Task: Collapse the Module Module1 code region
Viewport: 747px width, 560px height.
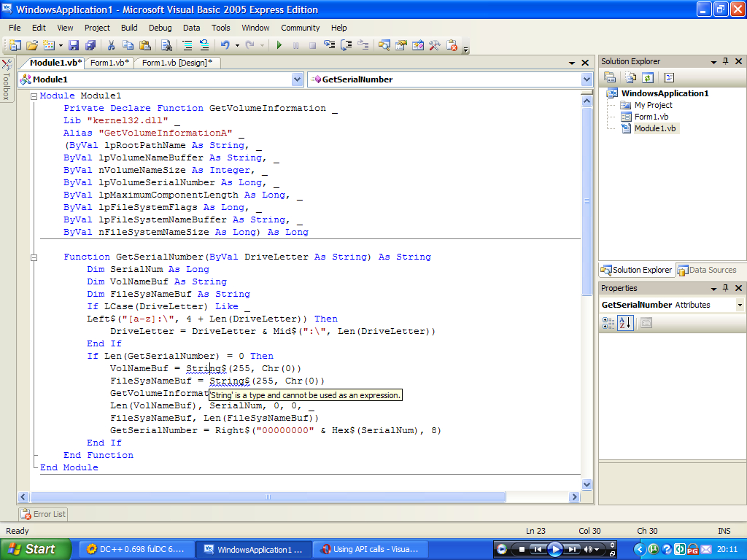Action: (x=34, y=96)
